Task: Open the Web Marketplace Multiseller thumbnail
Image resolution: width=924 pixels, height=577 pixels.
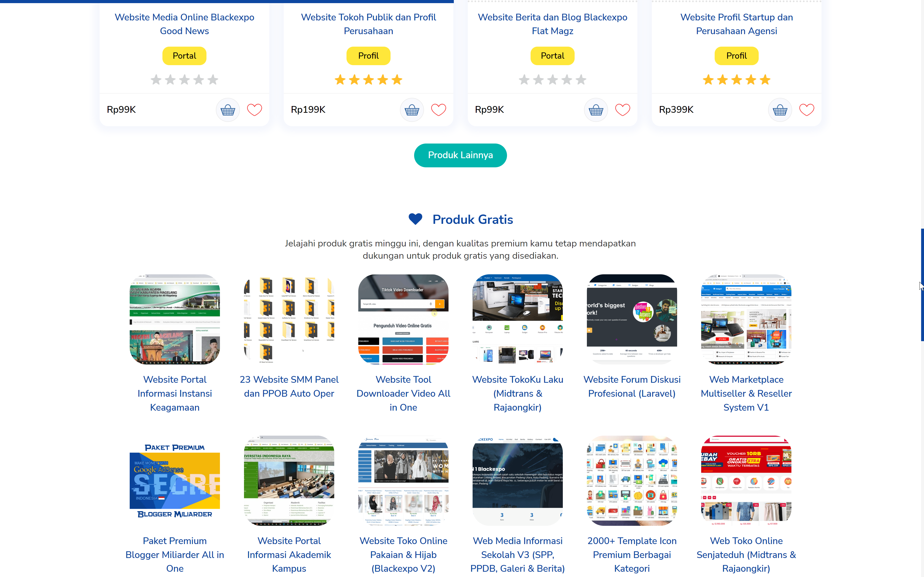Action: [x=746, y=319]
